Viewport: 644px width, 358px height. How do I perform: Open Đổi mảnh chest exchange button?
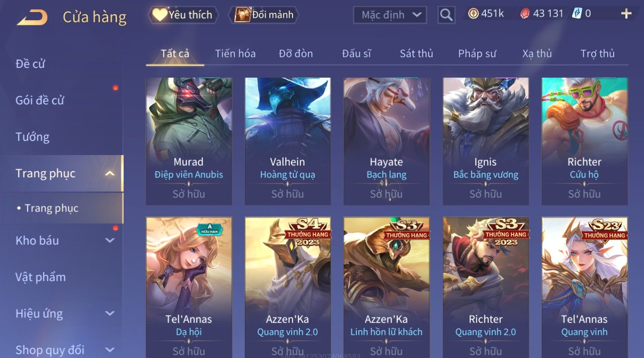pyautogui.click(x=263, y=15)
